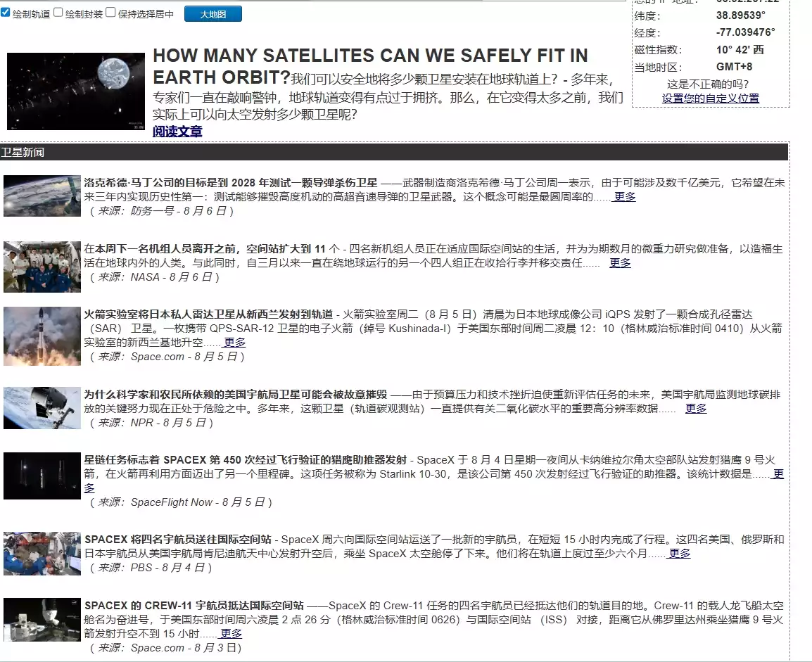Open the 阅读文章 link
Viewport: 812px width, 662px height.
tap(177, 132)
